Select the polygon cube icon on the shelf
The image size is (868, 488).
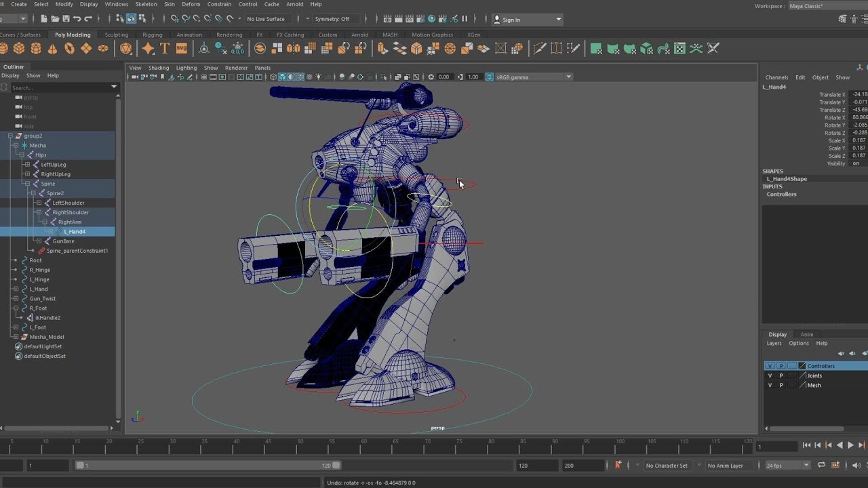pyautogui.click(x=19, y=47)
